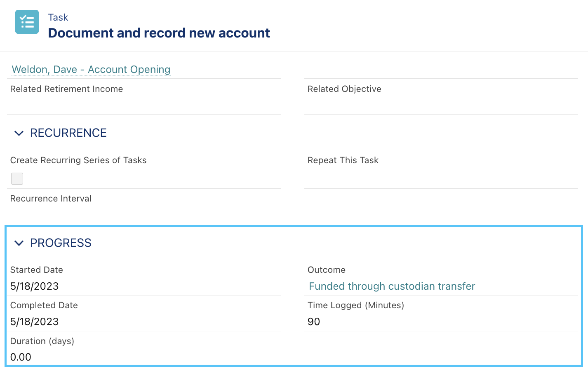Open Weldon, Dave - Account Opening link
This screenshot has width=588, height=375.
[91, 69]
